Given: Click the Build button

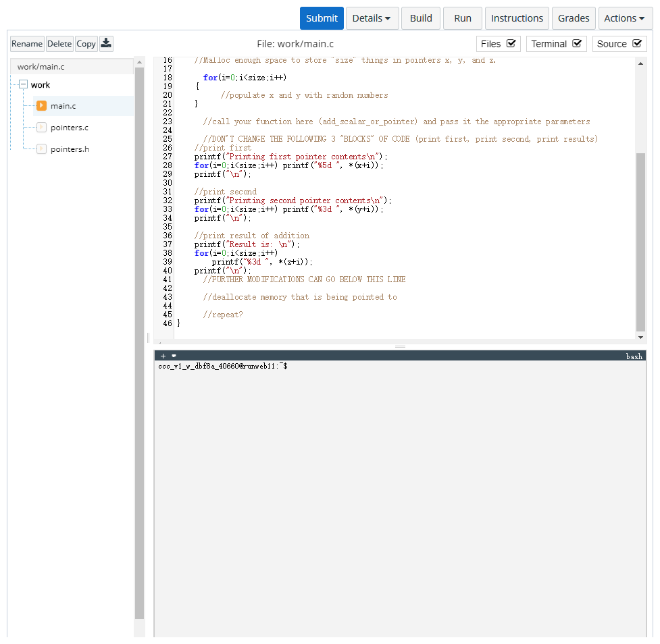Looking at the screenshot, I should pos(420,18).
